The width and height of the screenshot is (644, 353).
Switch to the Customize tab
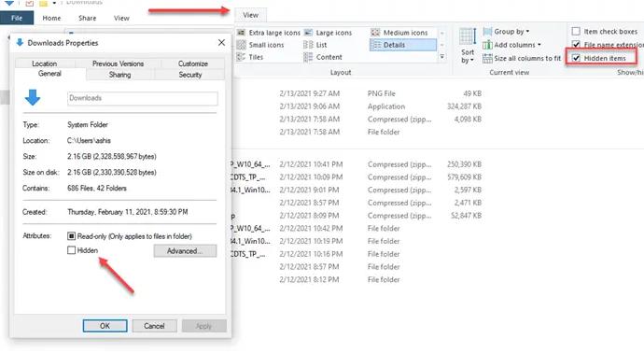point(192,64)
